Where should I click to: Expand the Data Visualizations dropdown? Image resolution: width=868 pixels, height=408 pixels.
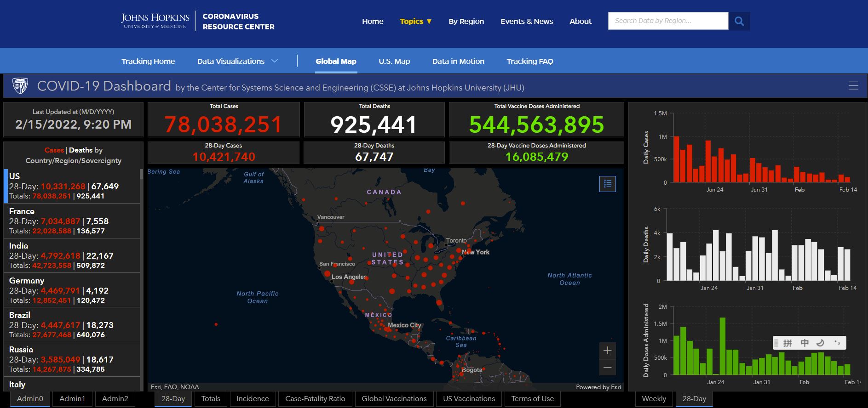(x=237, y=61)
